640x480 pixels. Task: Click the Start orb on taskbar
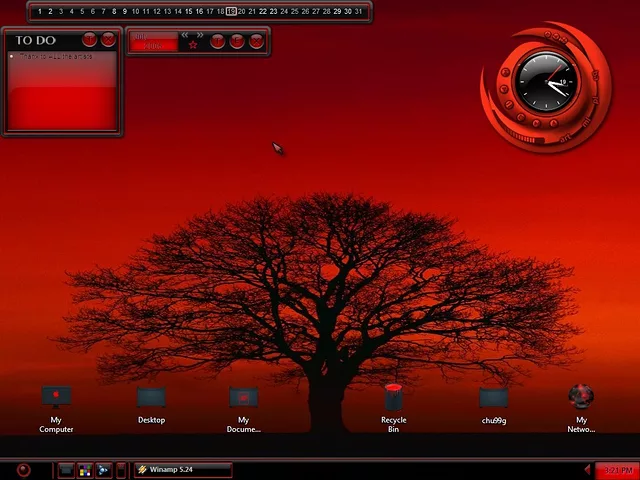(23, 469)
